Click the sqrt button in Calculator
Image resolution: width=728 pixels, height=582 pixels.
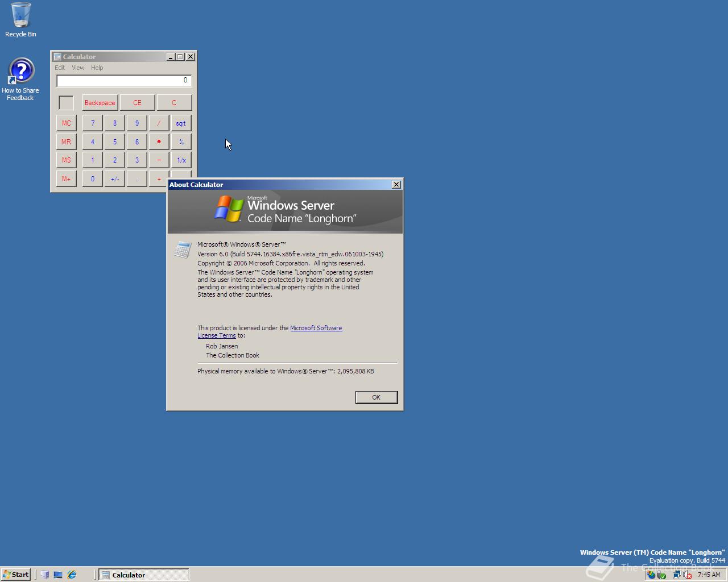pos(181,123)
